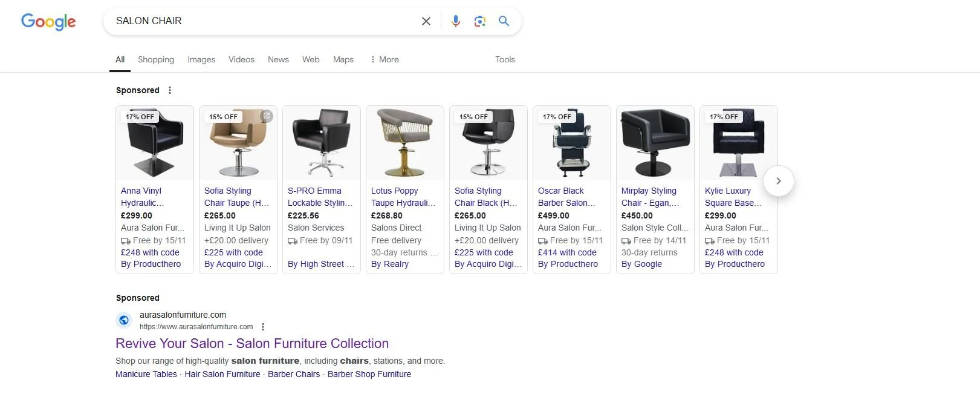Open Manicure Tables sitelink
The height and width of the screenshot is (394, 980).
click(x=146, y=374)
